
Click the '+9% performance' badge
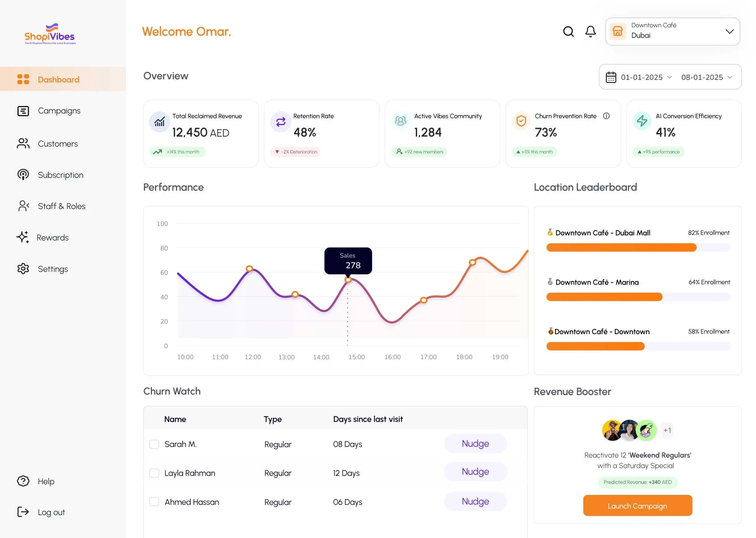(658, 152)
